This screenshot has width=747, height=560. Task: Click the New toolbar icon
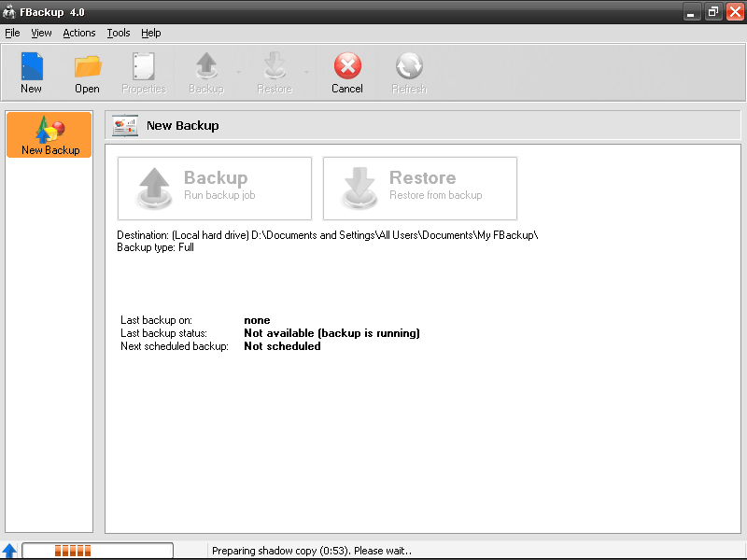(32, 73)
